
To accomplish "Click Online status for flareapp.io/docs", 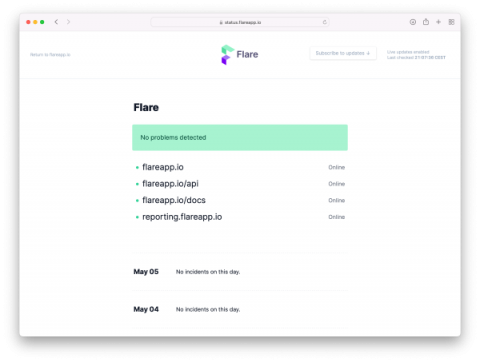I will (337, 200).
